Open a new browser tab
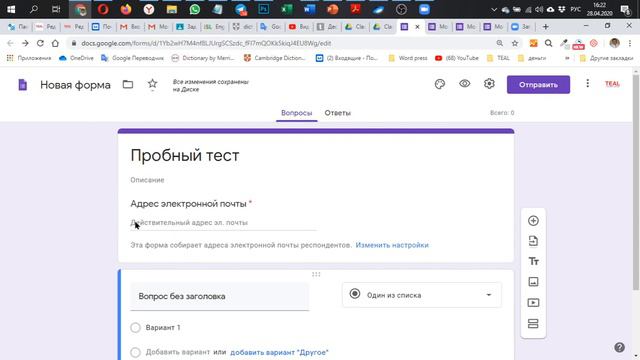Image resolution: width=640 pixels, height=360 pixels. tap(545, 27)
